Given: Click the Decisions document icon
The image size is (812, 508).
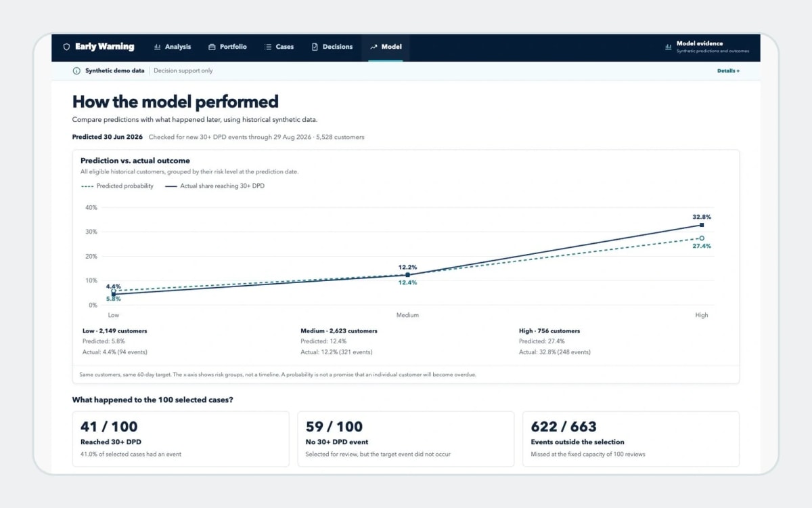Looking at the screenshot, I should pos(315,47).
